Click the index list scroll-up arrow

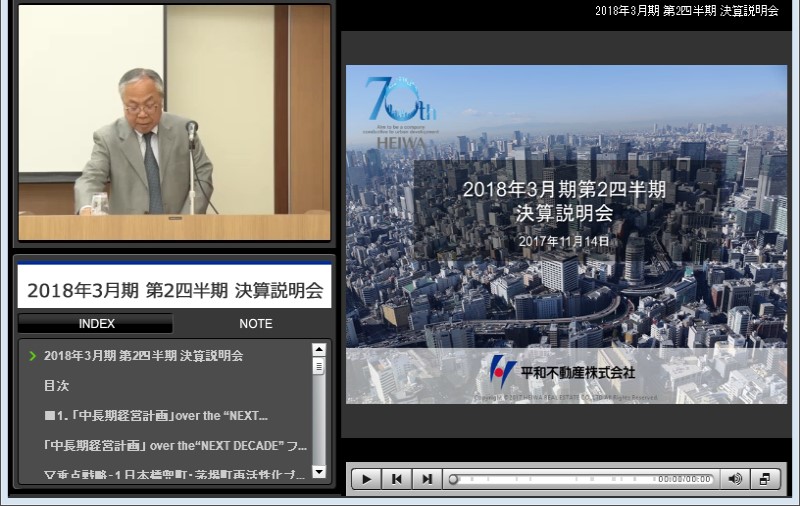click(319, 349)
